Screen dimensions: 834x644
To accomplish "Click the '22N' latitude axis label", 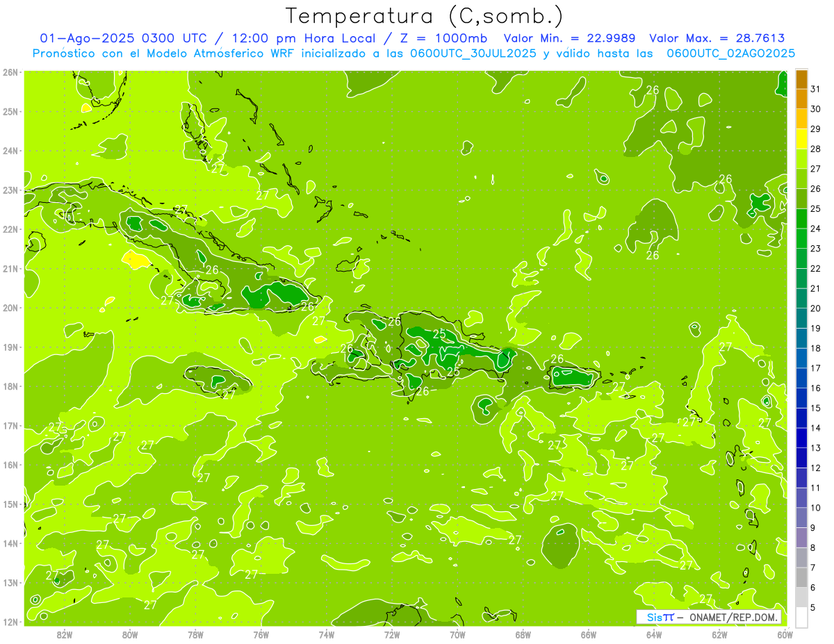I will [10, 229].
